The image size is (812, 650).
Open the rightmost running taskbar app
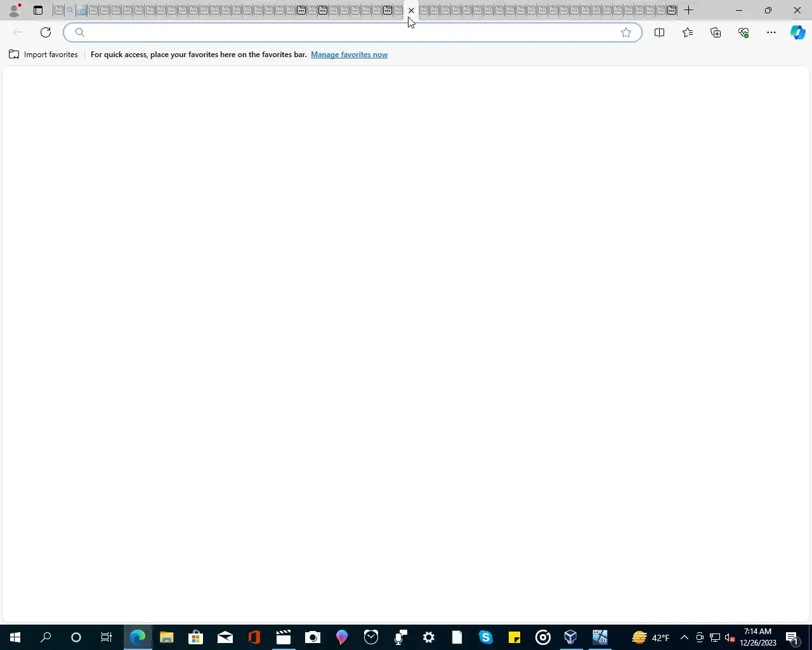[x=600, y=637]
